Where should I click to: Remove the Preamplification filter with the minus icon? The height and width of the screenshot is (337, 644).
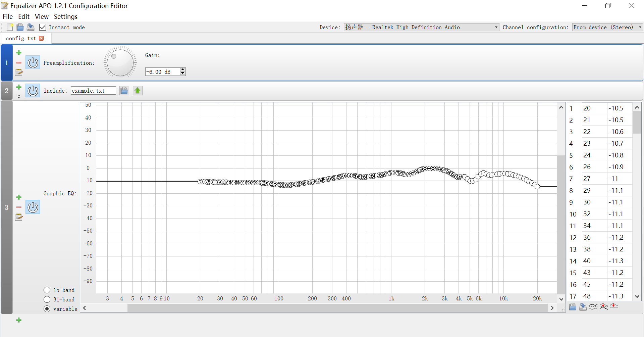pyautogui.click(x=19, y=63)
